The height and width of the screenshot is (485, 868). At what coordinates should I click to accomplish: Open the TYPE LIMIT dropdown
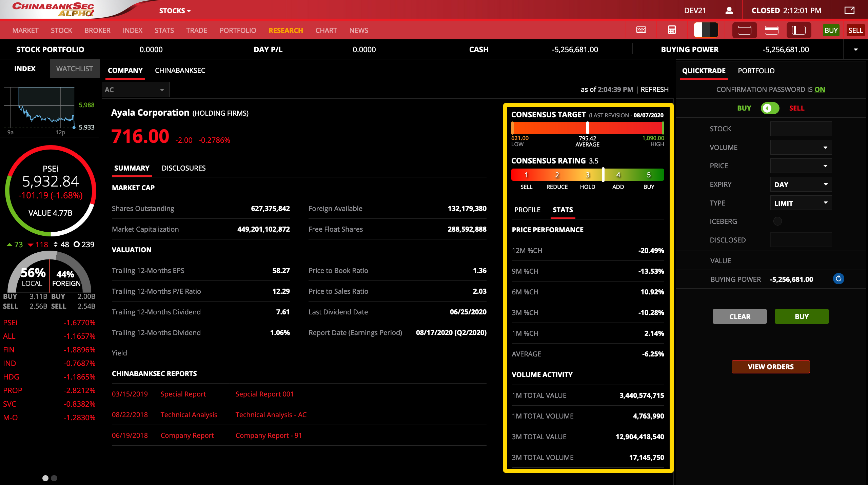click(801, 203)
